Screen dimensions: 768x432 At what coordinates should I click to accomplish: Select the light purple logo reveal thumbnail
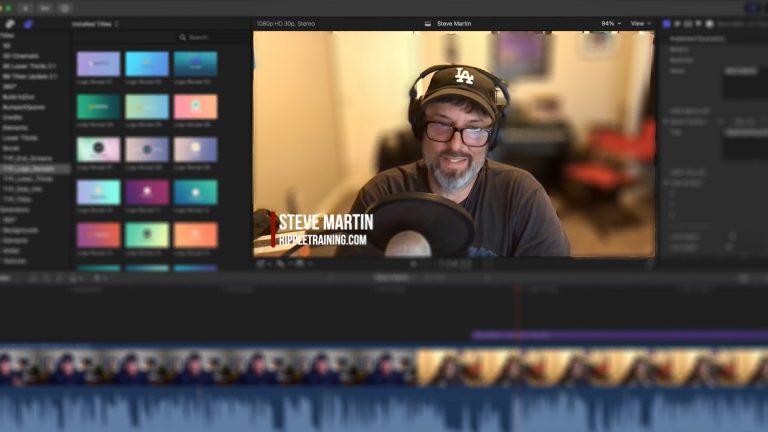coord(98,64)
